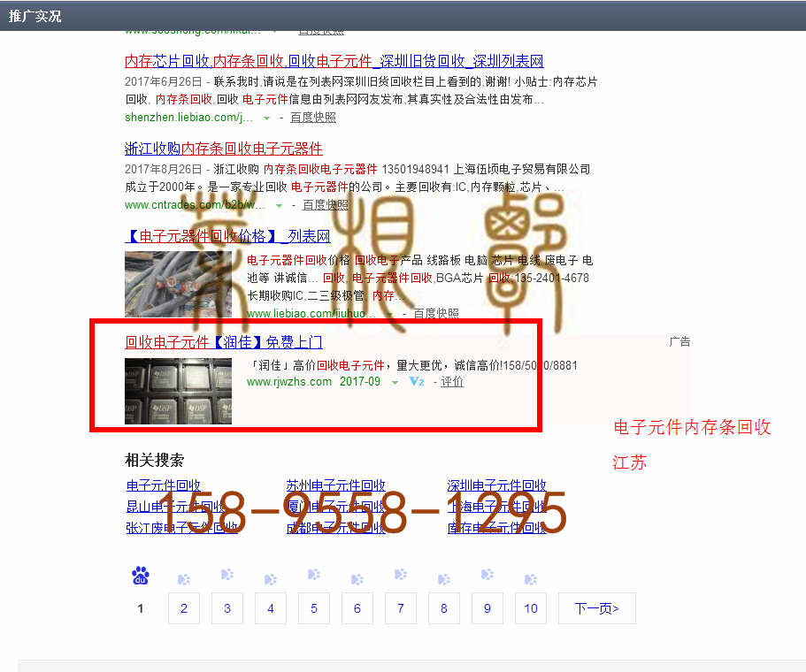806x672 pixels.
Task: Click the 相关搜索 heading
Action: click(154, 460)
